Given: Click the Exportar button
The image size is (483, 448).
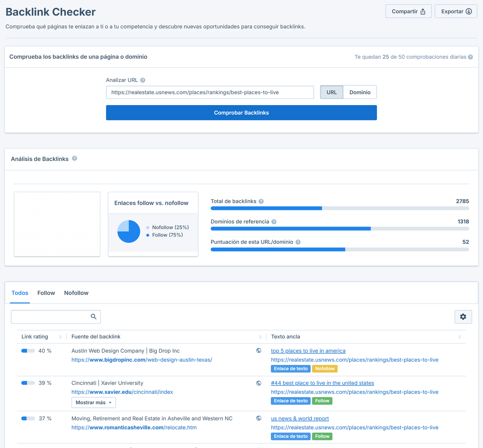Looking at the screenshot, I should 456,11.
